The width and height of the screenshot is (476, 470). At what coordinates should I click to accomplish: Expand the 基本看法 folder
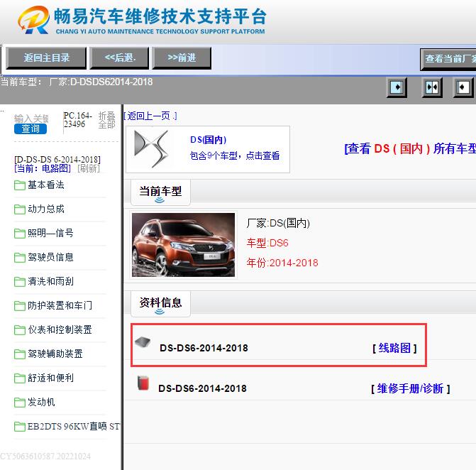pyautogui.click(x=46, y=185)
